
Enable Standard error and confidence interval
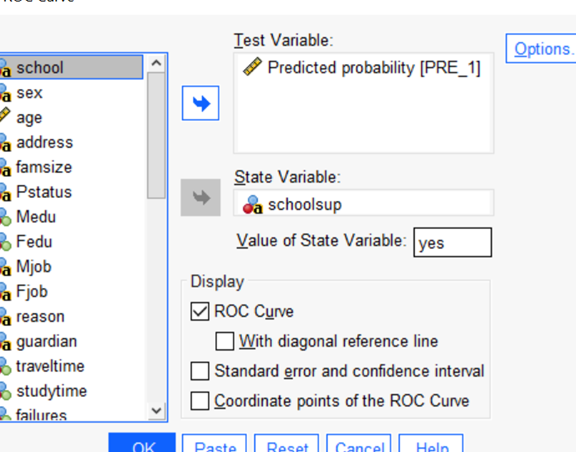[200, 371]
